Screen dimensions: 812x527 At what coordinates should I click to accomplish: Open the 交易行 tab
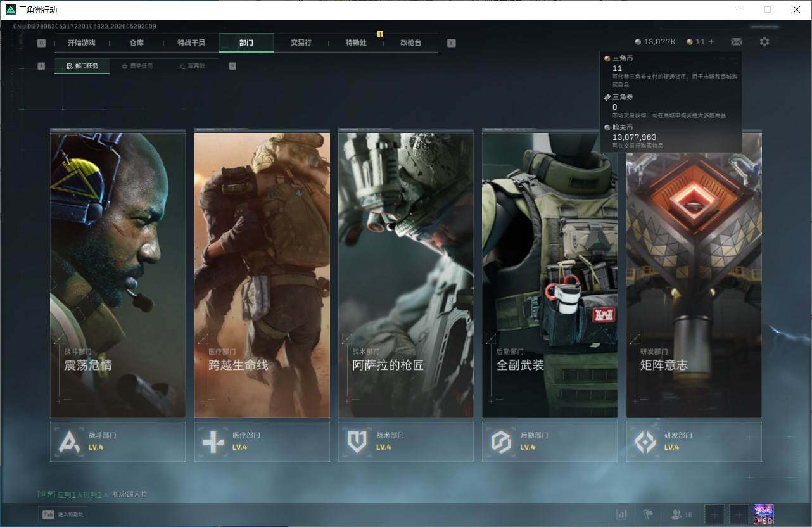pyautogui.click(x=301, y=43)
